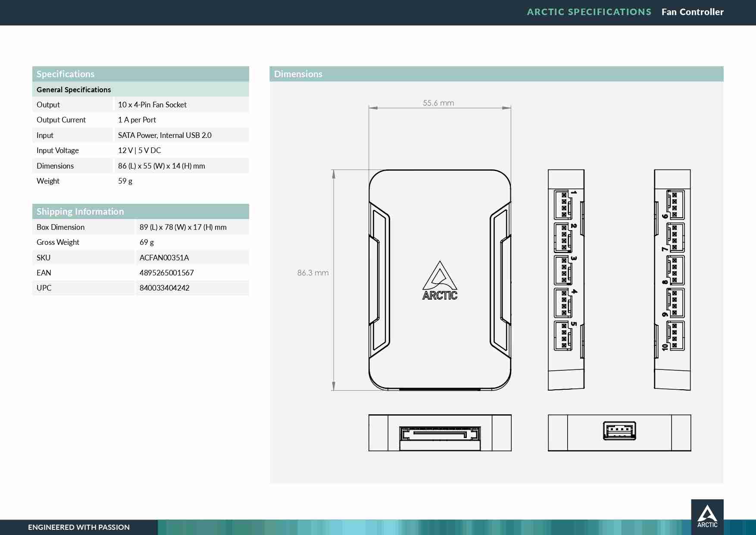Screen dimensions: 756x535
Task: Click the 'General Specifications' subheading
Action: click(x=74, y=90)
